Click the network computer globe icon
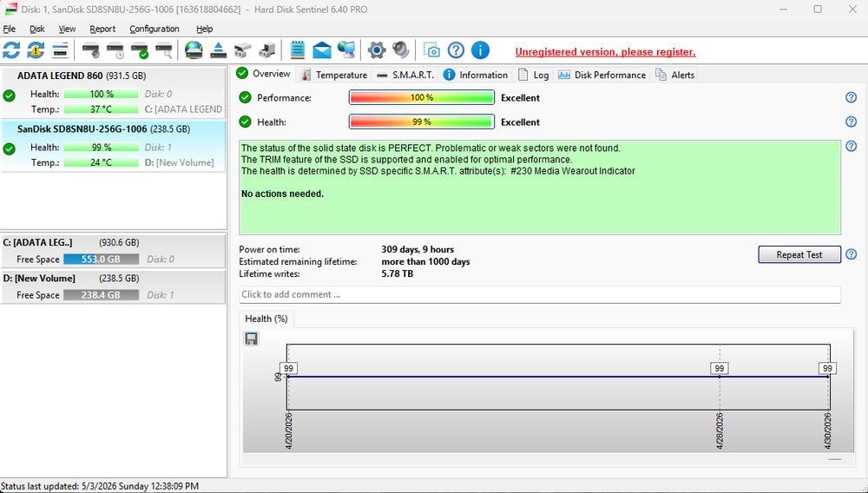The width and height of the screenshot is (868, 493). [x=346, y=50]
